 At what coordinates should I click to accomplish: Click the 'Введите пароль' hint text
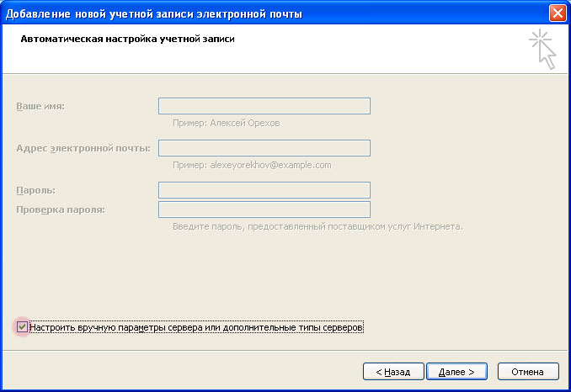tap(318, 227)
